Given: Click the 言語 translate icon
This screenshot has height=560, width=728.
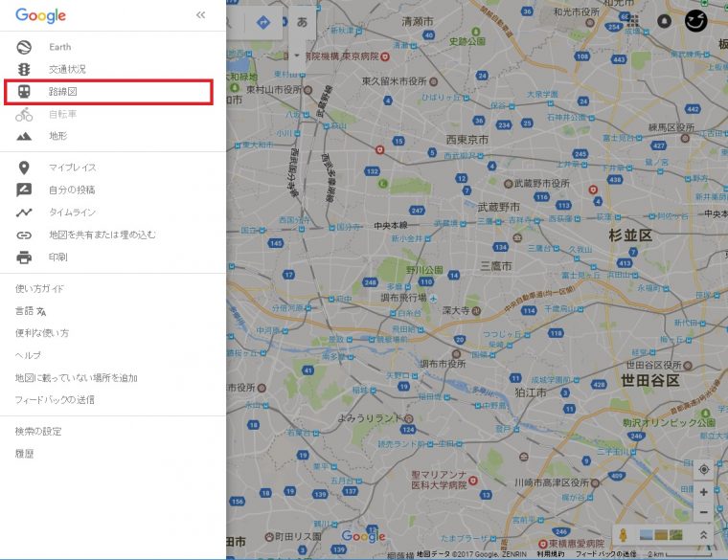Looking at the screenshot, I should pyautogui.click(x=41, y=311).
